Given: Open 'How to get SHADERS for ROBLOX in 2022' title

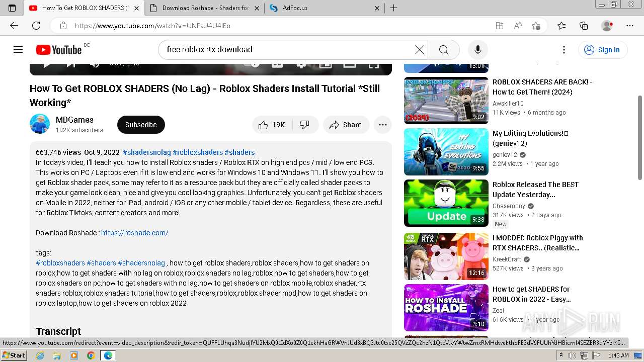Looking at the screenshot, I should click(x=532, y=294).
